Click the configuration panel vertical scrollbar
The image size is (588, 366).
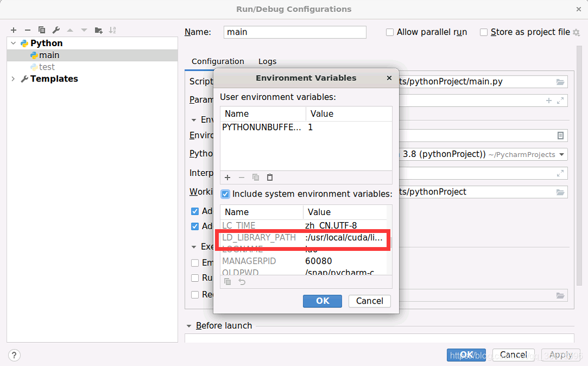pos(579,165)
